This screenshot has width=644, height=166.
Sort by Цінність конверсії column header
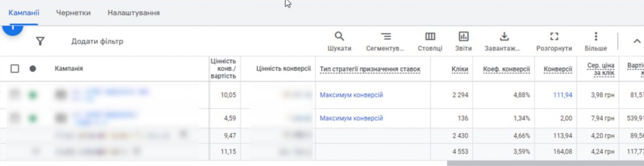[283, 69]
